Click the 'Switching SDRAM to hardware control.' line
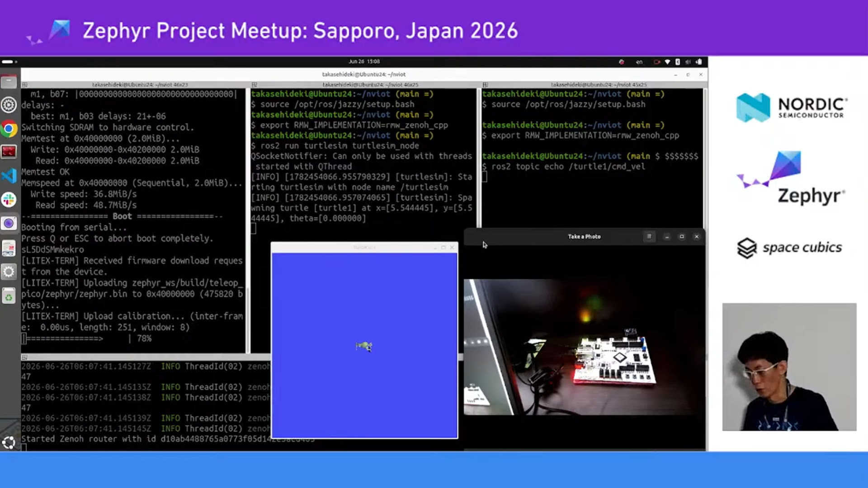This screenshot has height=488, width=868. [x=108, y=127]
